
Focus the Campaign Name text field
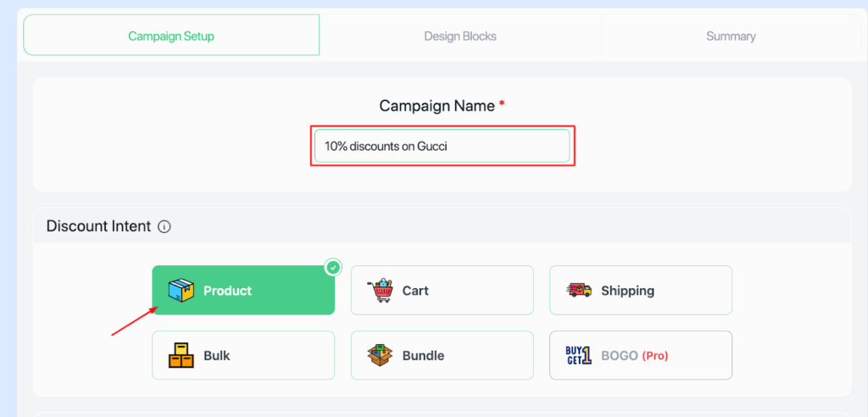click(442, 146)
